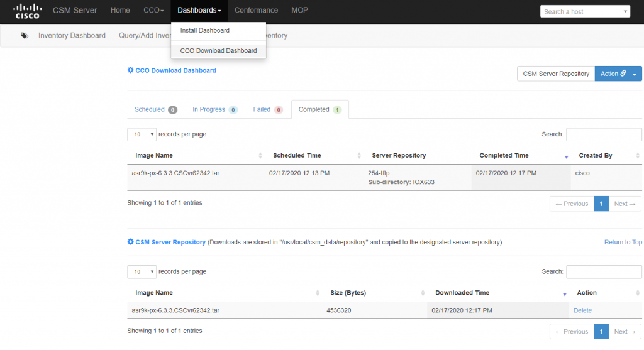Switch to the Failed tab
This screenshot has height=350, width=644.
pyautogui.click(x=267, y=109)
